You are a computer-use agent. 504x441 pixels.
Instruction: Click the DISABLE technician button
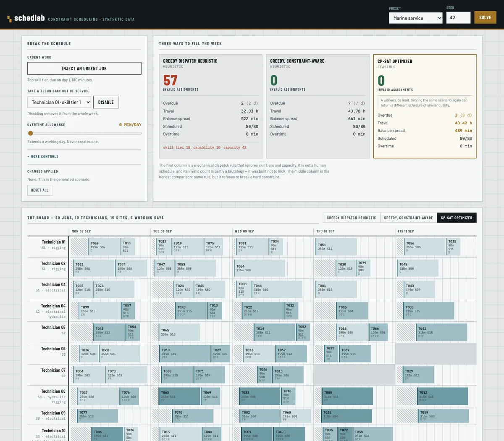click(x=106, y=102)
